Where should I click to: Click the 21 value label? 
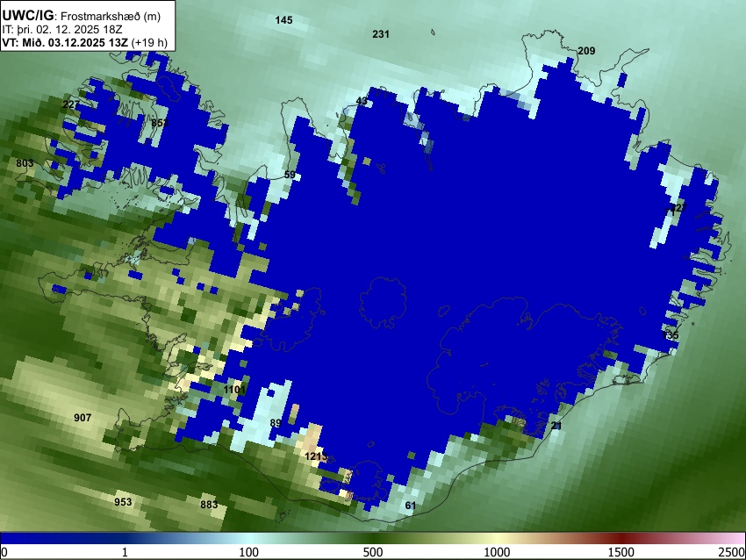point(556,426)
